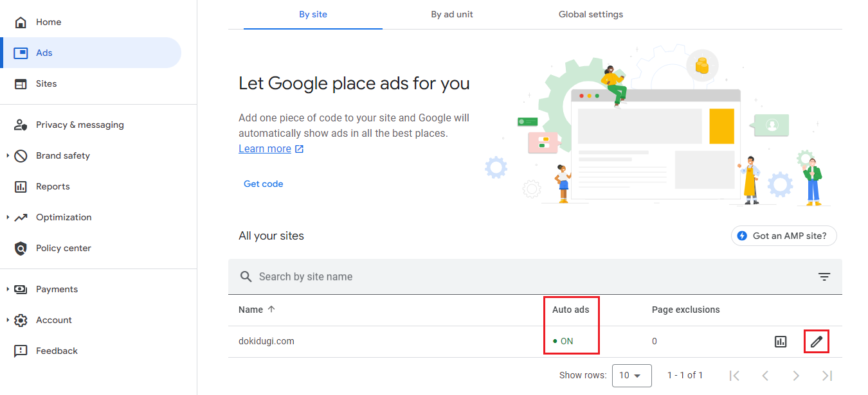Image resolution: width=868 pixels, height=395 pixels.
Task: Expand the Payments menu arrow
Action: pyautogui.click(x=8, y=290)
